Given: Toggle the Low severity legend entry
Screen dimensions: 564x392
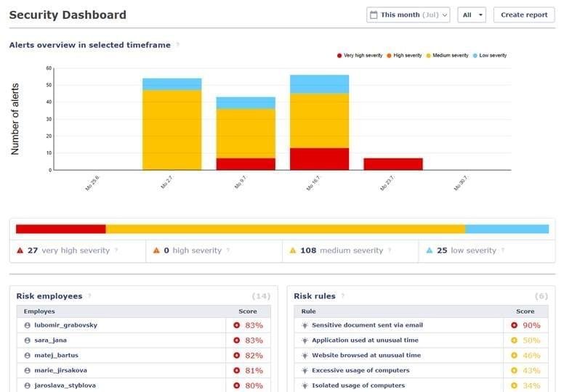Looking at the screenshot, I should (x=490, y=55).
